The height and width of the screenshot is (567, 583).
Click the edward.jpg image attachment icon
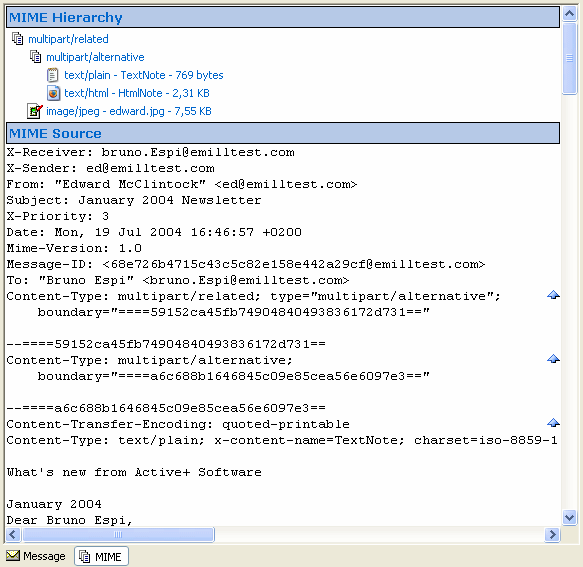tap(35, 111)
